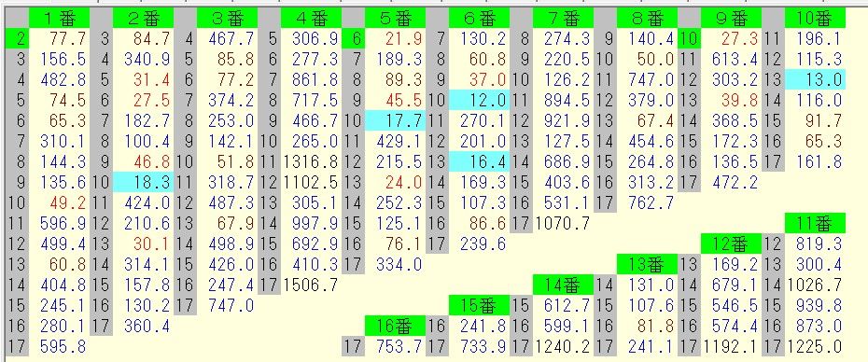Click highlighted odds 13.0 cell

[x=815, y=79]
